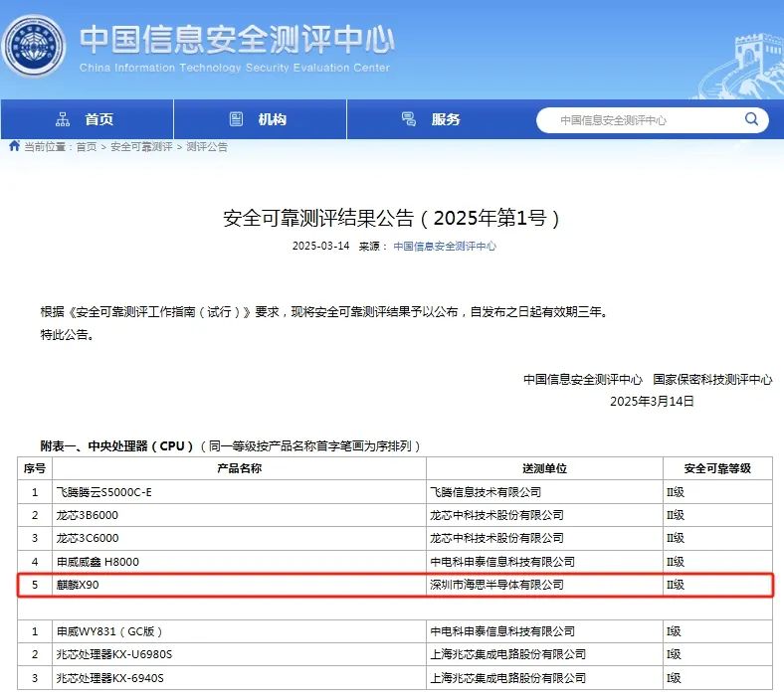
Task: Click the publish date 2025-03-14
Action: coord(320,246)
